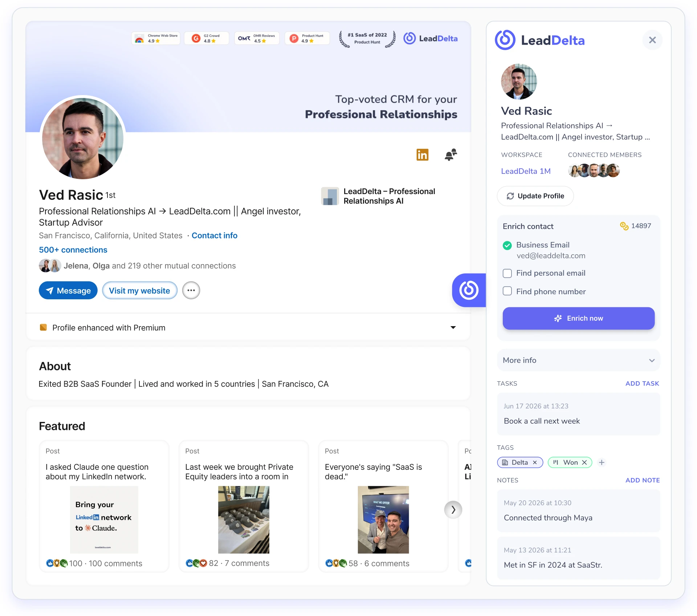Image resolution: width=697 pixels, height=616 pixels.
Task: Click the '6 comments' count
Action: pyautogui.click(x=387, y=563)
